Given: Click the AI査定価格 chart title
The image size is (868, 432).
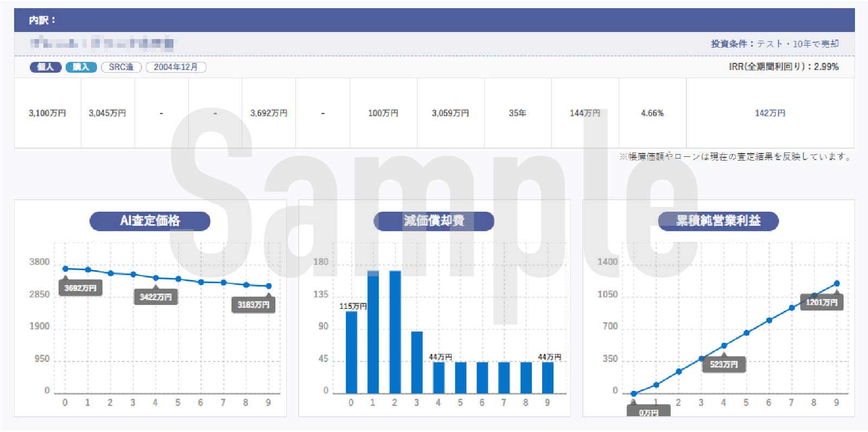Looking at the screenshot, I should point(150,221).
